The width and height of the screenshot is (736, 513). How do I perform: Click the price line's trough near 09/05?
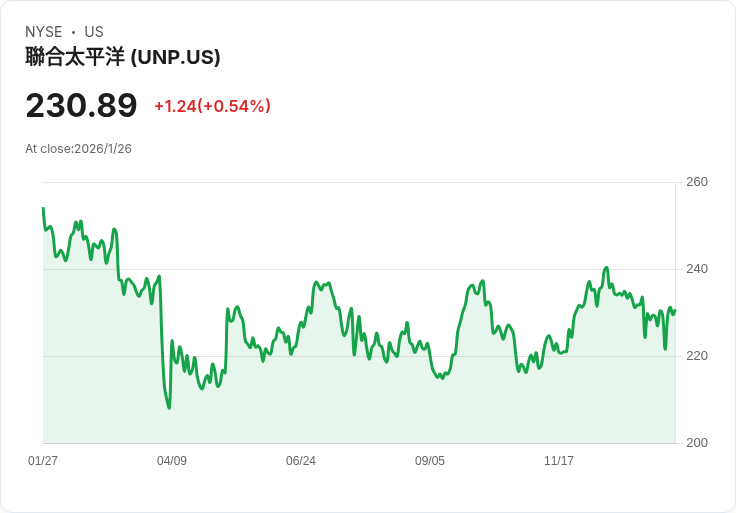[441, 377]
